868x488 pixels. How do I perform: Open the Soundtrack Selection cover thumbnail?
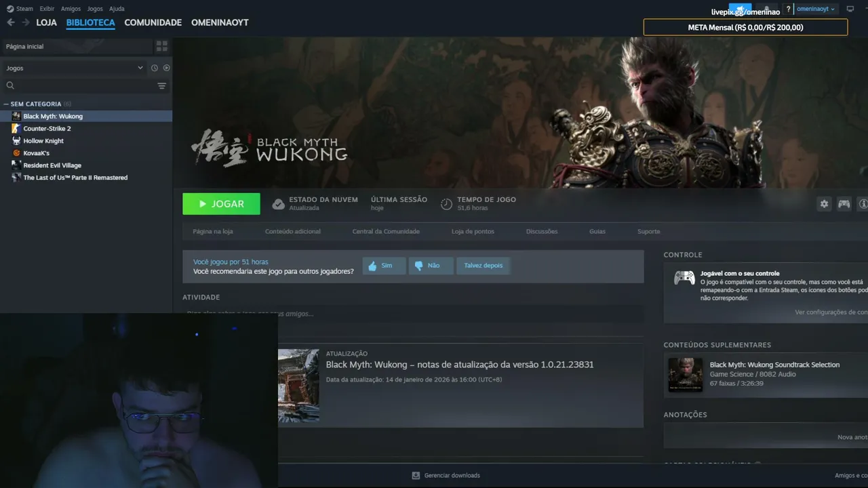click(x=685, y=375)
